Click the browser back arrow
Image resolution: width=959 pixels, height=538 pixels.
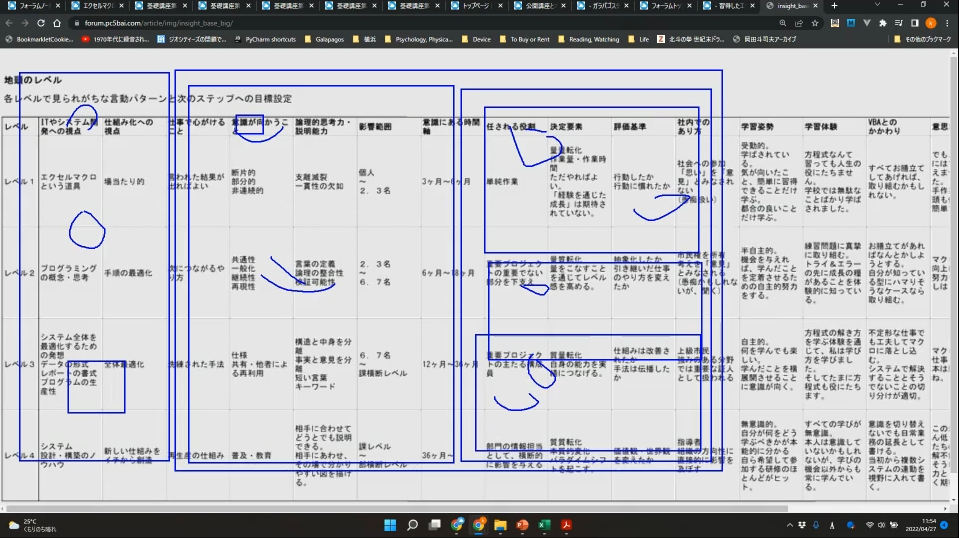(9, 23)
